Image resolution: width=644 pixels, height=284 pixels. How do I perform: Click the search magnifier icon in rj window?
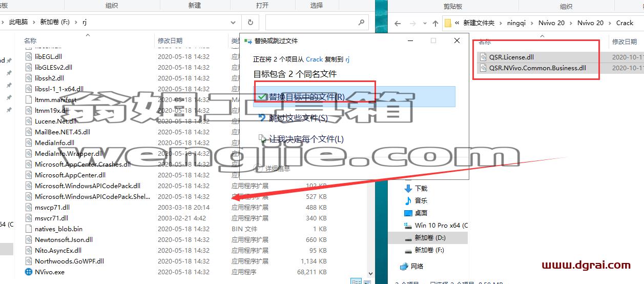361,22
